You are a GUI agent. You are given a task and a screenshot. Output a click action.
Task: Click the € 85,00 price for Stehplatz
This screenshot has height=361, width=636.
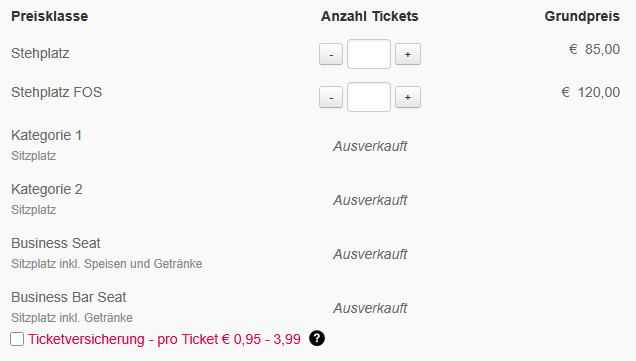pos(594,49)
